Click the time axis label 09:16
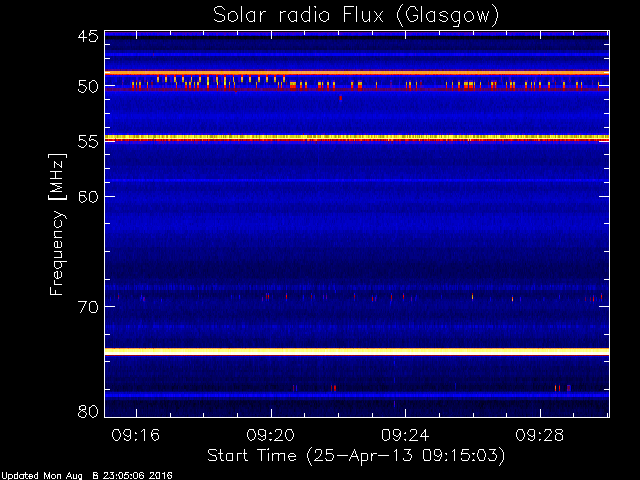The image size is (640, 480). pyautogui.click(x=136, y=435)
